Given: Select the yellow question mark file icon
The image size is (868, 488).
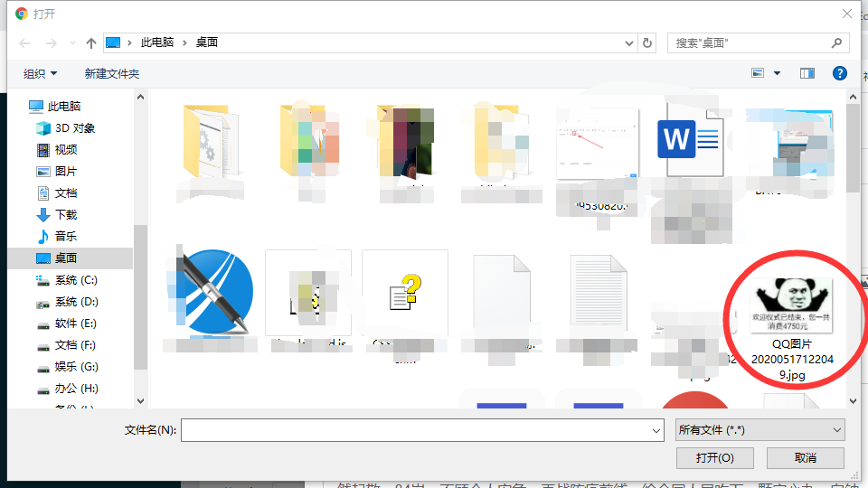Looking at the screenshot, I should pyautogui.click(x=405, y=292).
